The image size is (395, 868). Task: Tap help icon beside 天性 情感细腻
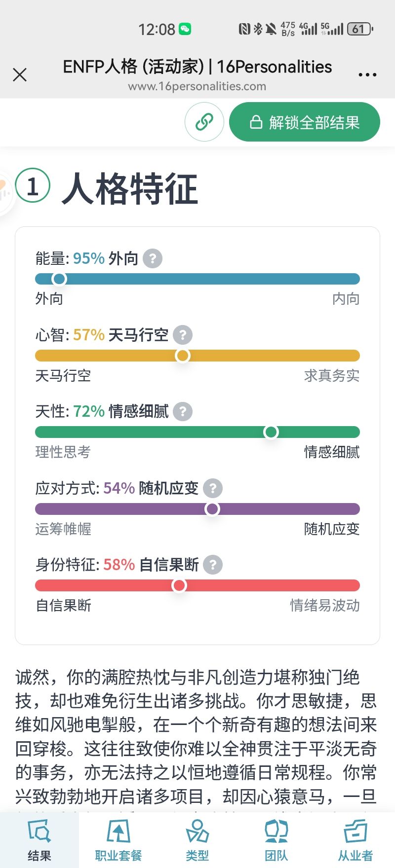pos(183,412)
